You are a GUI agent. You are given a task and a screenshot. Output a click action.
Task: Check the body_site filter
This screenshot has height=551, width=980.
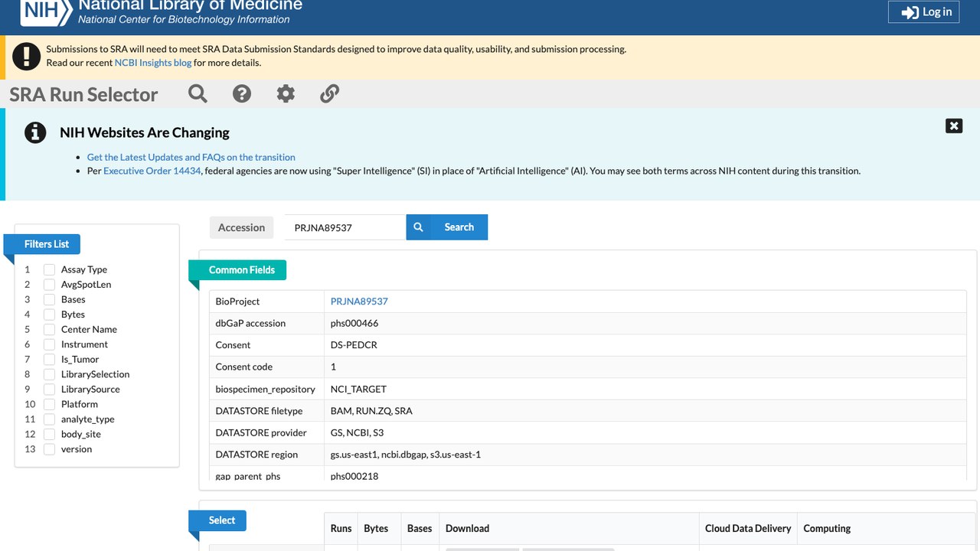[49, 434]
